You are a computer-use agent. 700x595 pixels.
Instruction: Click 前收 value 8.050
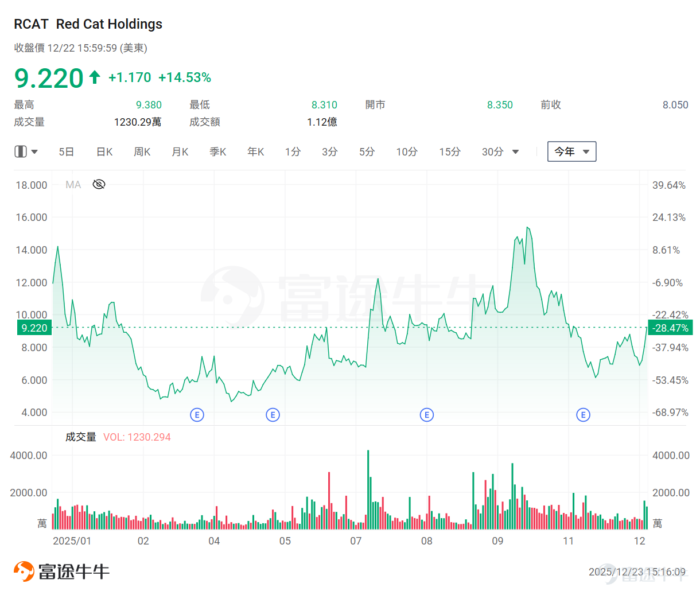click(675, 105)
